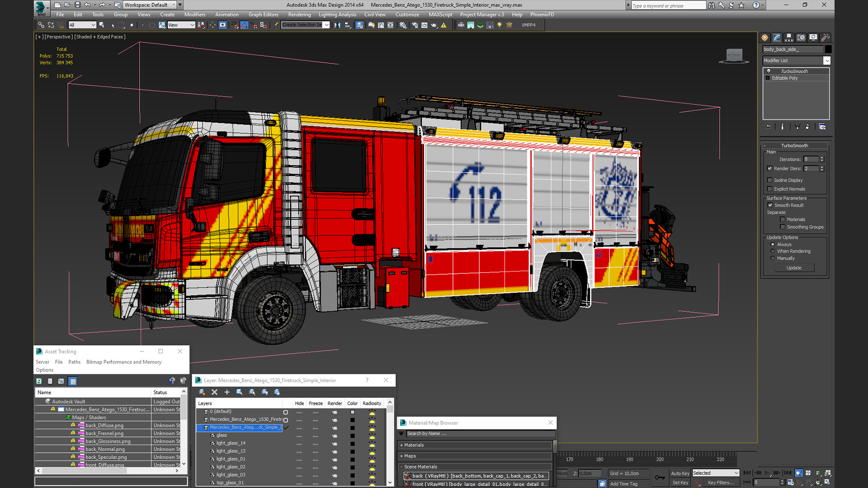Click Refresh icon in Asset Tracking
Image resolution: width=868 pixels, height=488 pixels.
point(39,381)
